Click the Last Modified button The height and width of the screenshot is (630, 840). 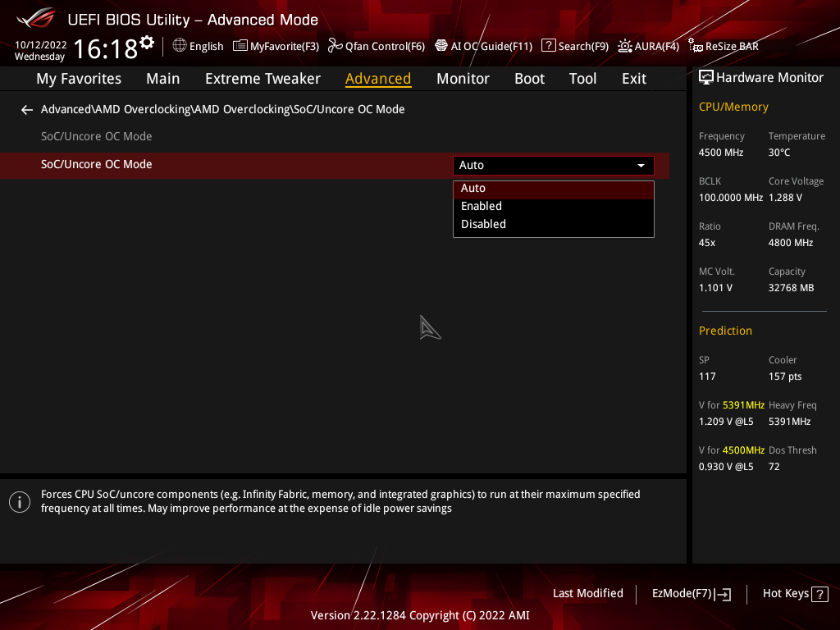587,594
